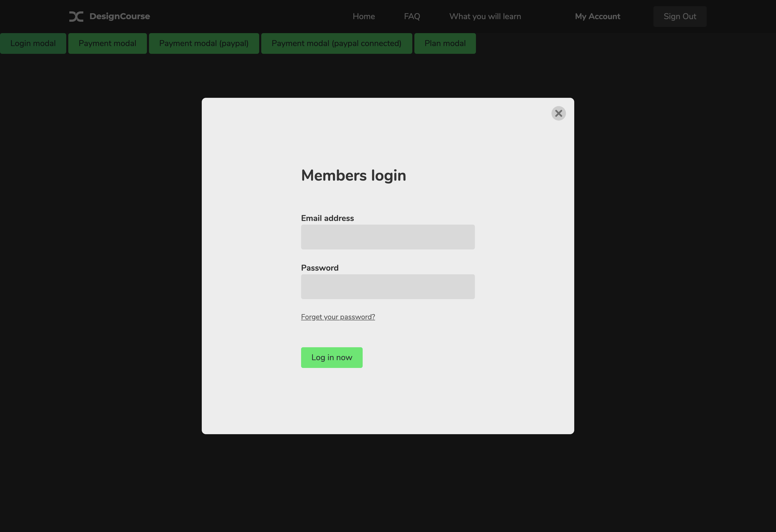This screenshot has height=532, width=776.
Task: Open the Plan modal
Action: click(x=445, y=43)
